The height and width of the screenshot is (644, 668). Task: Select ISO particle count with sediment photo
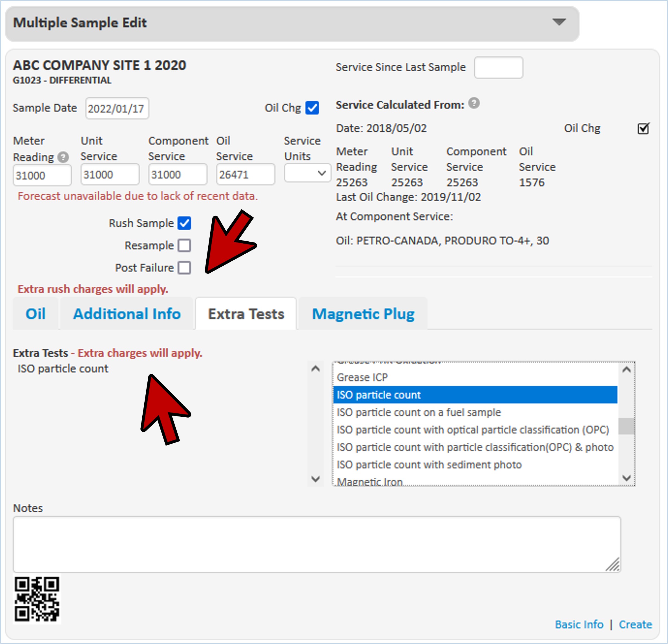point(429,465)
